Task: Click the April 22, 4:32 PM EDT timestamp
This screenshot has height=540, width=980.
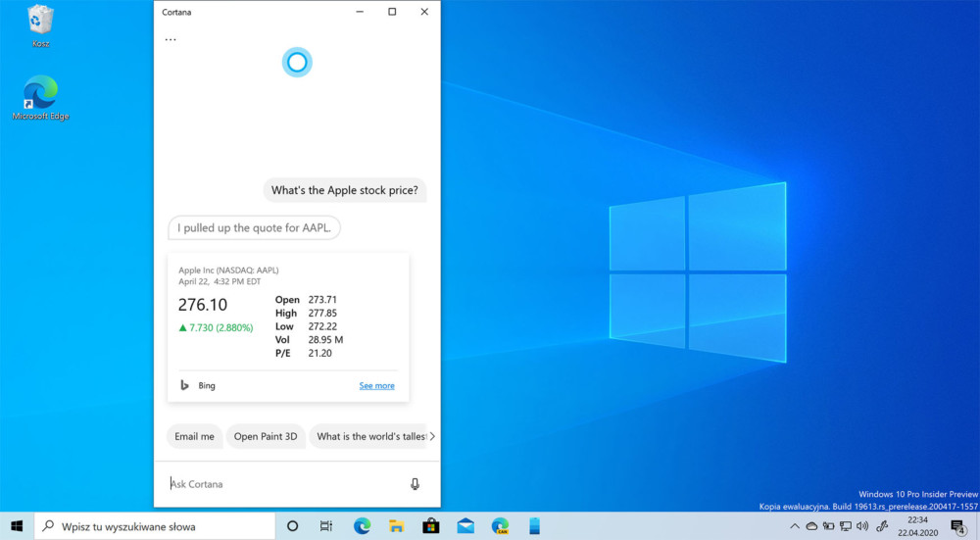Action: pos(220,281)
